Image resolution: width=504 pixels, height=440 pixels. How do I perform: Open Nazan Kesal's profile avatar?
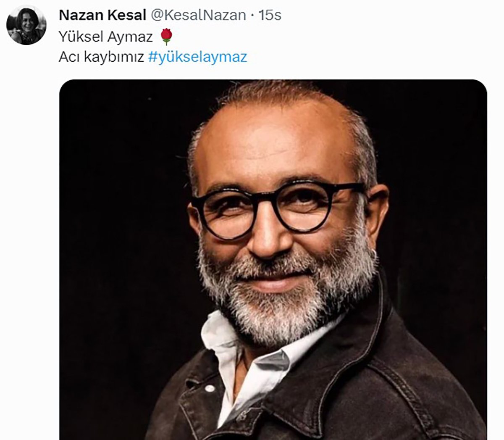26,25
